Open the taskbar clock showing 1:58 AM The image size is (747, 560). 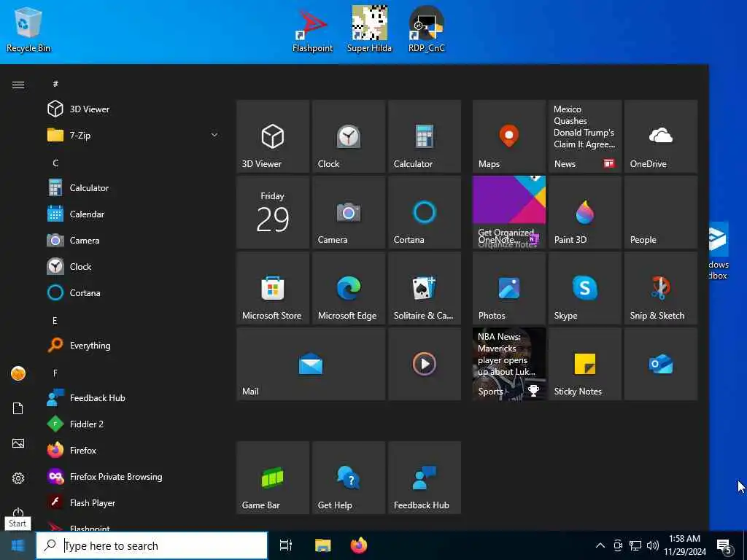click(x=684, y=545)
